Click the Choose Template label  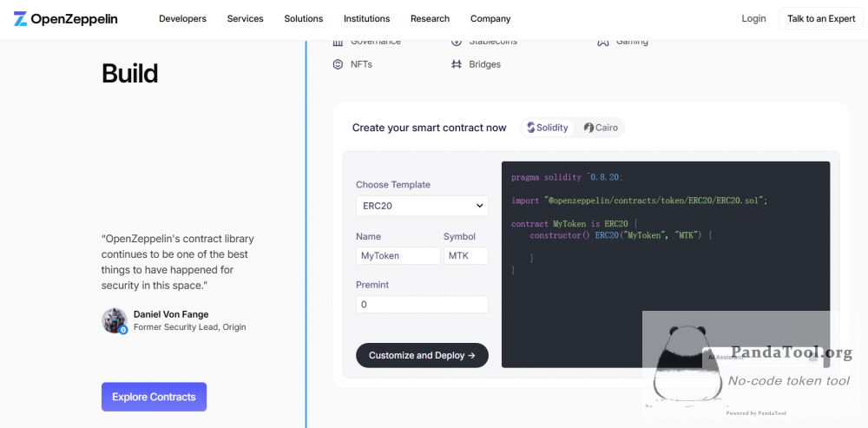(x=393, y=185)
